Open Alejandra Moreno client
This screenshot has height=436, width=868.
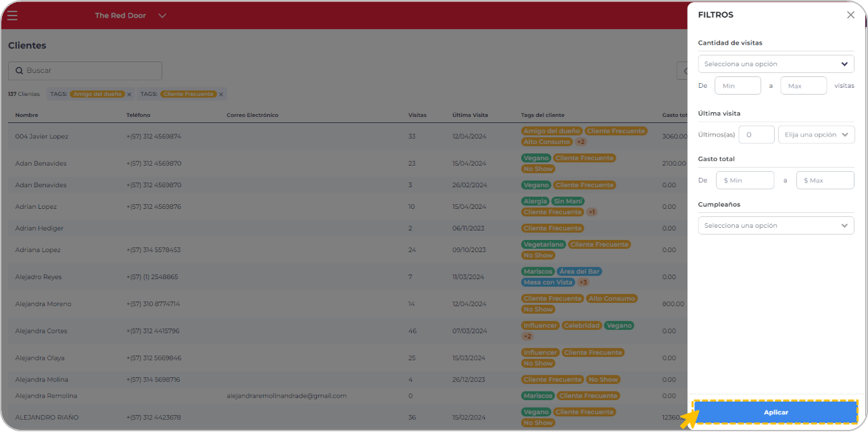click(43, 304)
